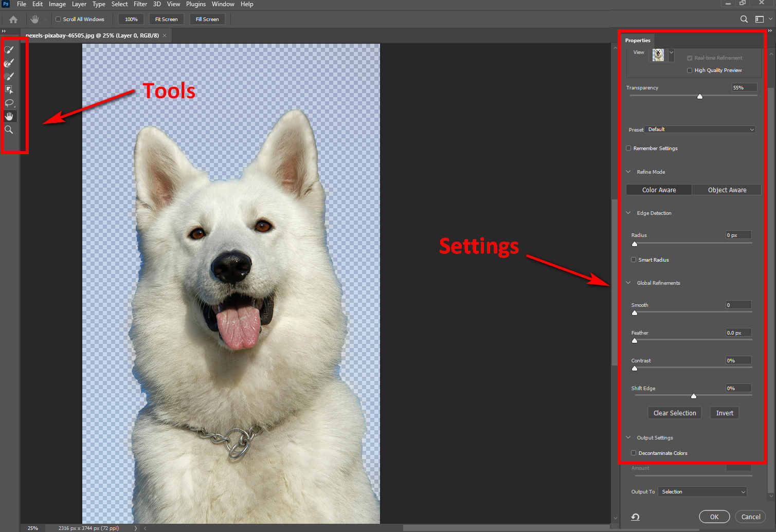Toggle Scroll All Windows checkbox
Image resolution: width=776 pixels, height=532 pixels.
click(58, 19)
